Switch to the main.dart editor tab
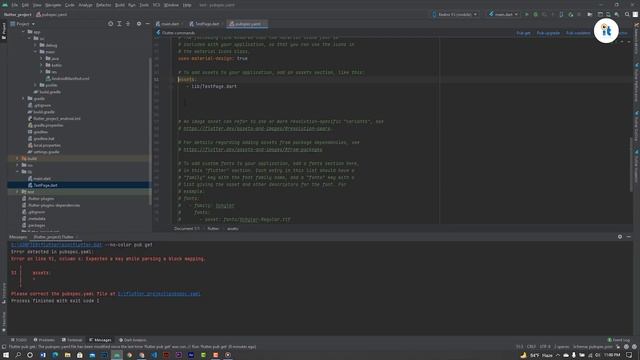640x360 pixels. (168, 24)
